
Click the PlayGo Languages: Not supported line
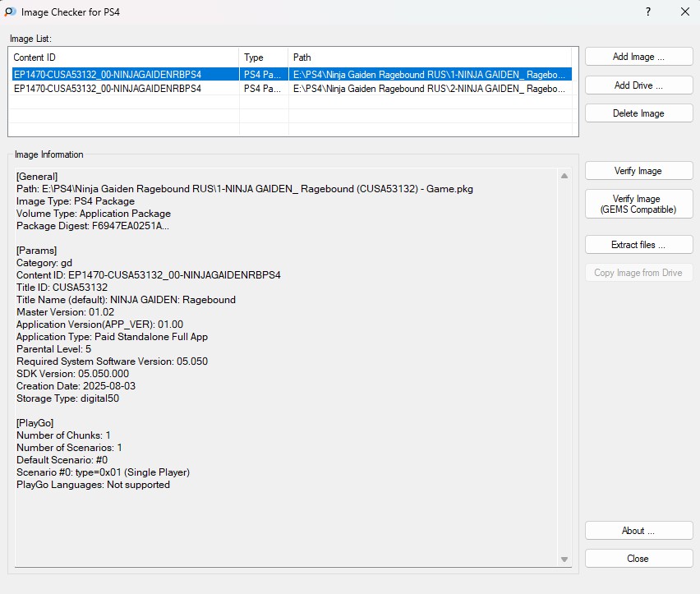coord(94,485)
